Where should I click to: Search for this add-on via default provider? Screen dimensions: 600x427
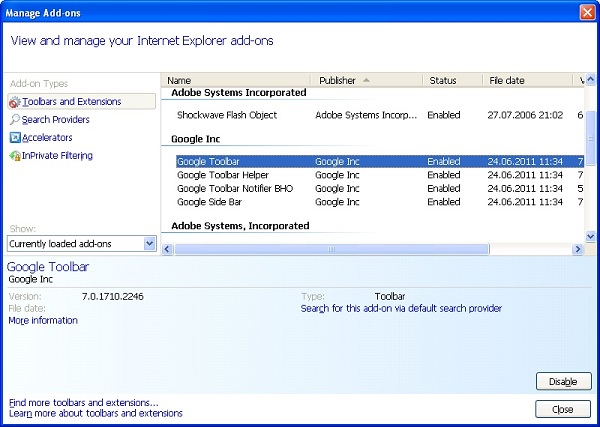401,308
